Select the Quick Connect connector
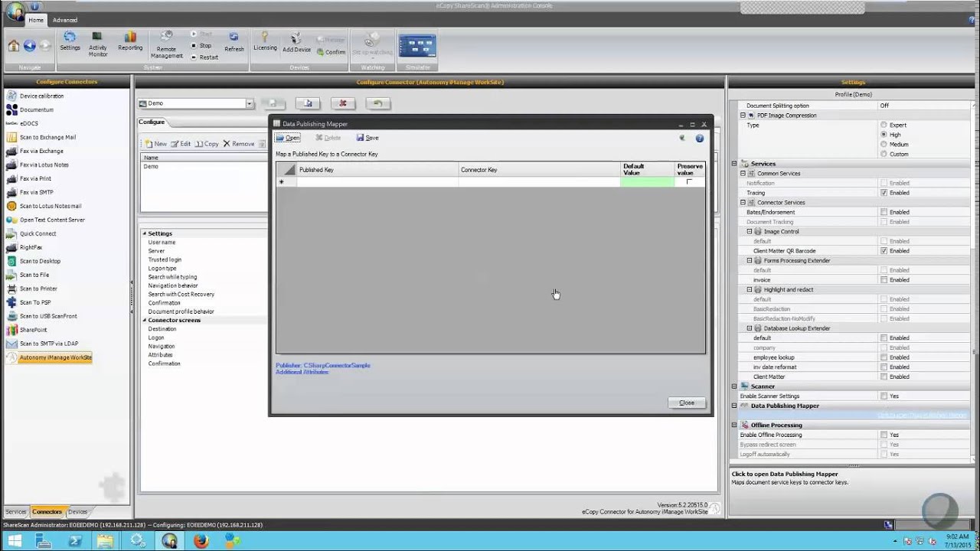Screen dimensions: 980x551 click(x=38, y=233)
